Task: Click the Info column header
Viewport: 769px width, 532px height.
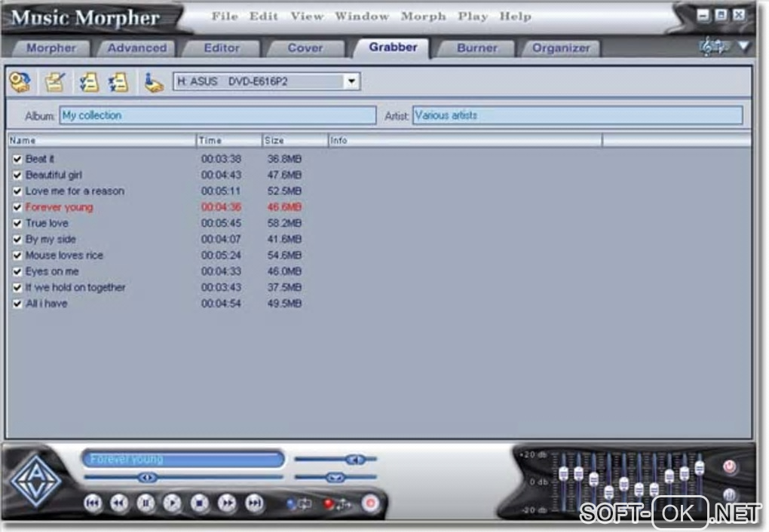Action: pos(464,141)
